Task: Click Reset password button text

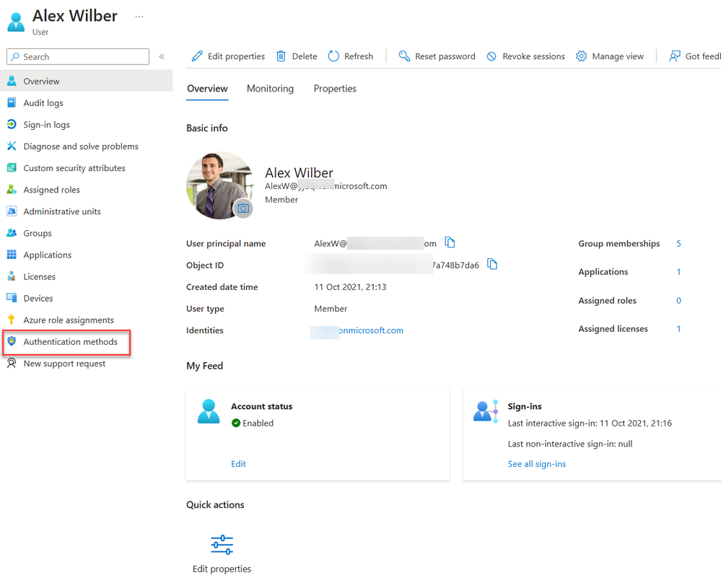Action: point(445,56)
